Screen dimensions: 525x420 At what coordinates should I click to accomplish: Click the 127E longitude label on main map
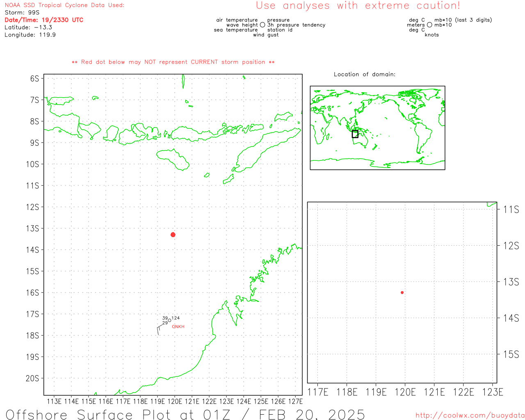click(x=295, y=402)
